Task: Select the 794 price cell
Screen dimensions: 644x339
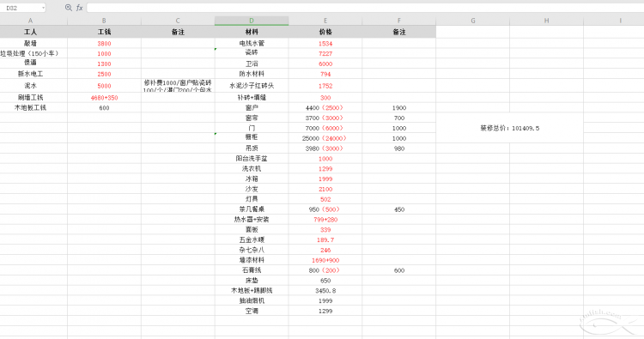Action: 325,74
